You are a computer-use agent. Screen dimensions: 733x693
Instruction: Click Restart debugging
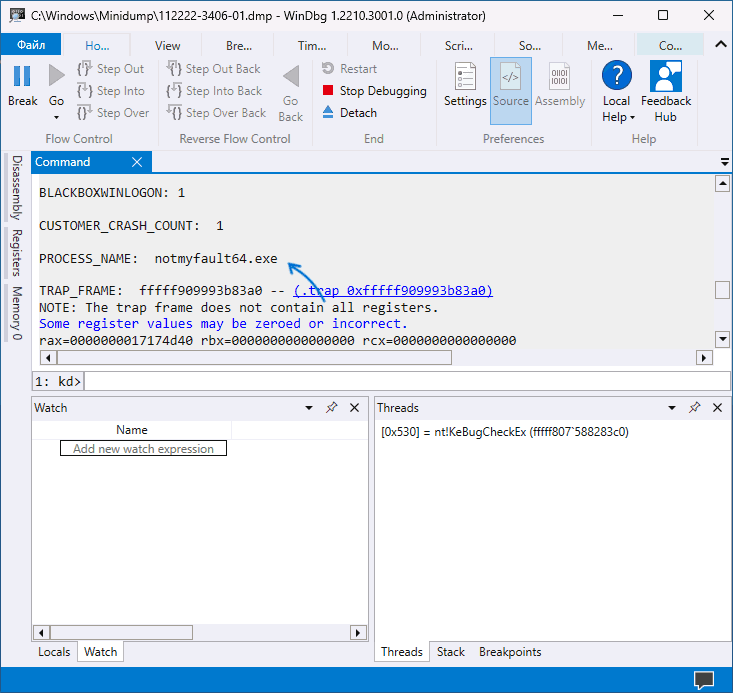point(349,69)
